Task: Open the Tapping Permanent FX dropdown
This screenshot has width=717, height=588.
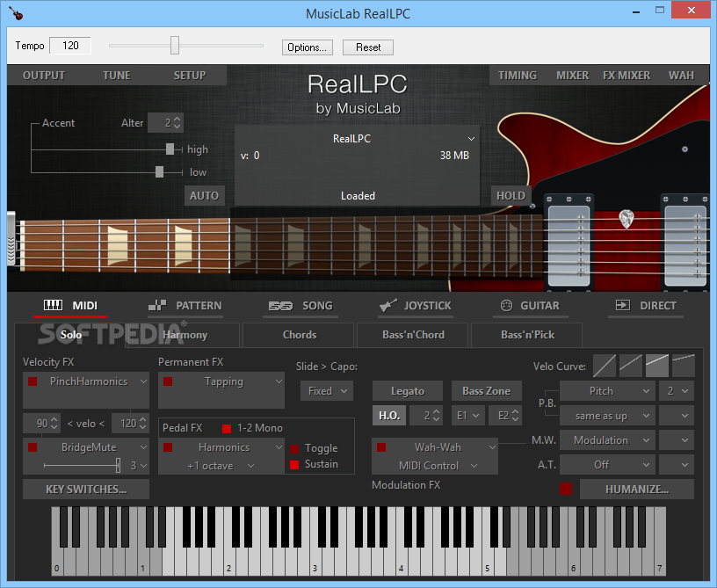Action: point(279,381)
